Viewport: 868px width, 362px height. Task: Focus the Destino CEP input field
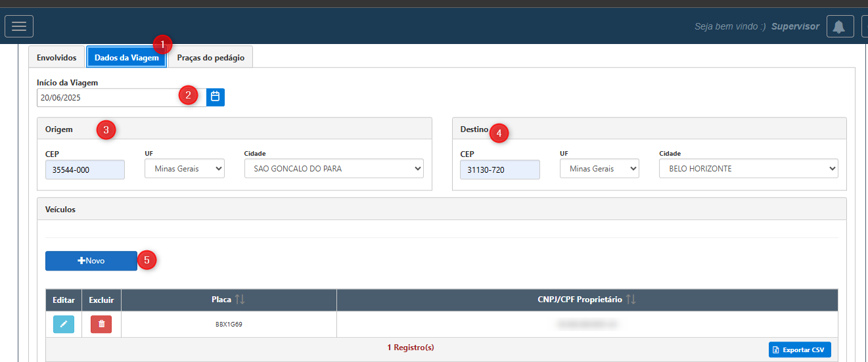[x=499, y=170]
